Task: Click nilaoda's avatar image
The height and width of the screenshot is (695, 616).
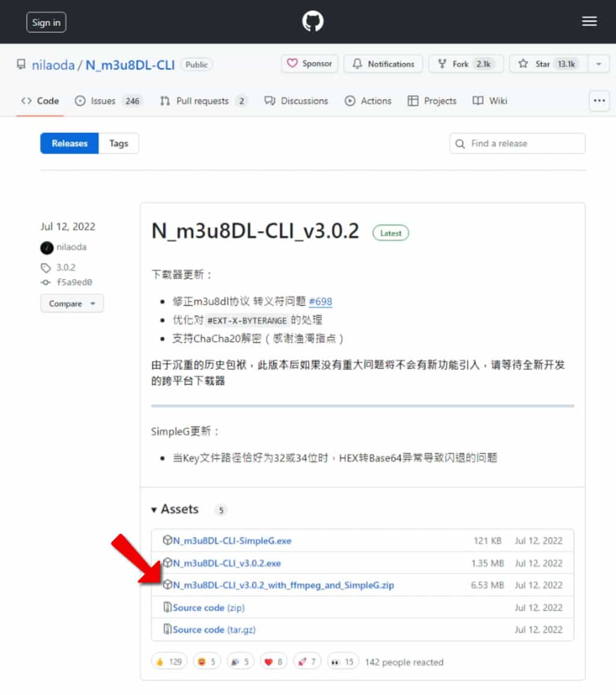Action: [46, 247]
